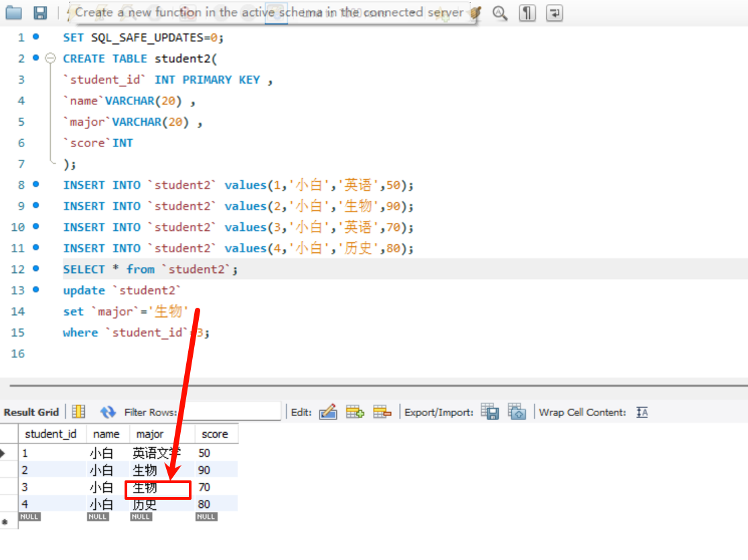The image size is (748, 560).
Task: Select the name cell 小白 in row 2
Action: click(108, 470)
